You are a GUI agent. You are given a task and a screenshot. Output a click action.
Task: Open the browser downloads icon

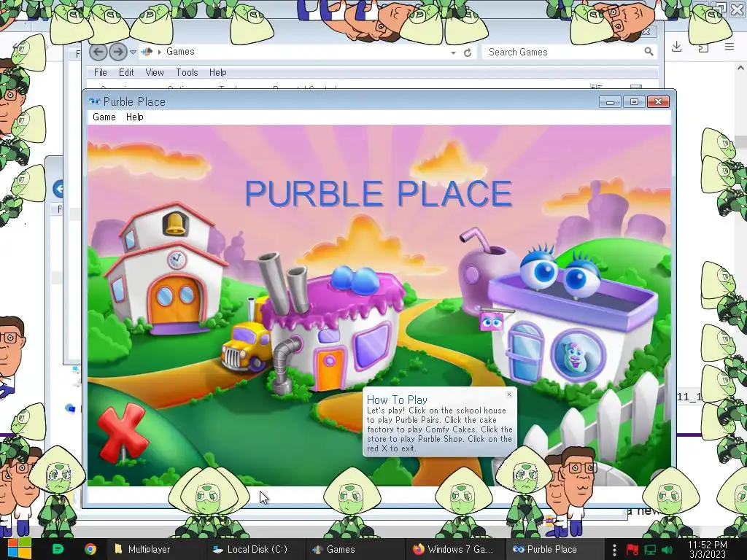click(x=676, y=47)
